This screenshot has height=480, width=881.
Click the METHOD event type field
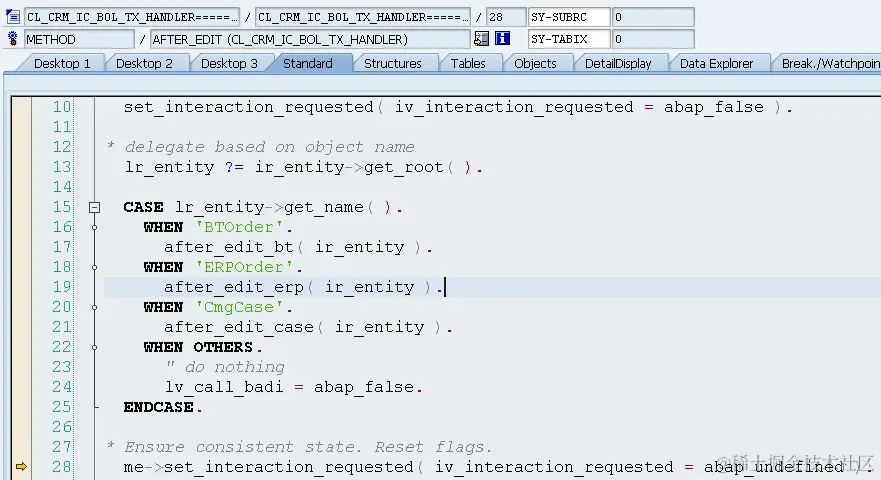(79, 39)
